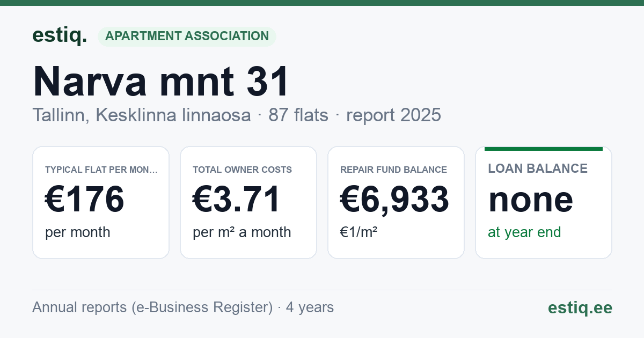Click the 'at year end' caption

524,232
